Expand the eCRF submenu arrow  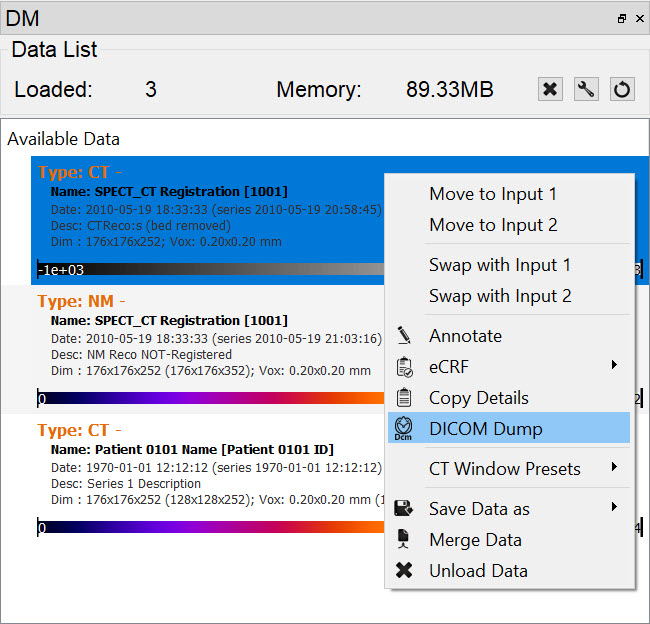(614, 366)
